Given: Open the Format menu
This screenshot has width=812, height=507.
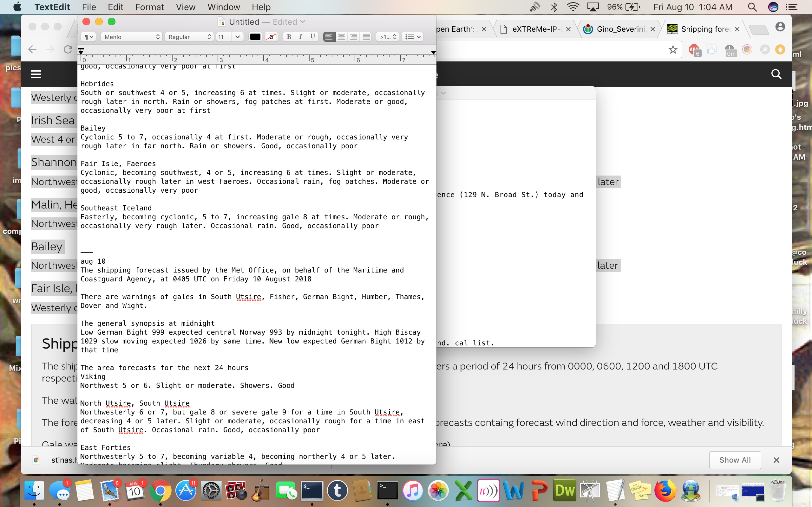Looking at the screenshot, I should coord(149,7).
